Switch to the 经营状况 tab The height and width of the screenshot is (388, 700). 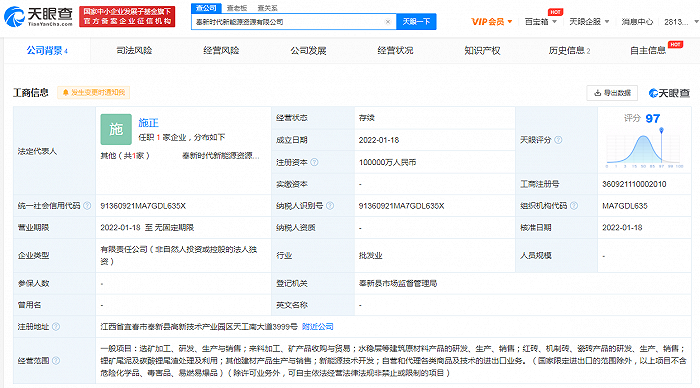click(x=395, y=50)
